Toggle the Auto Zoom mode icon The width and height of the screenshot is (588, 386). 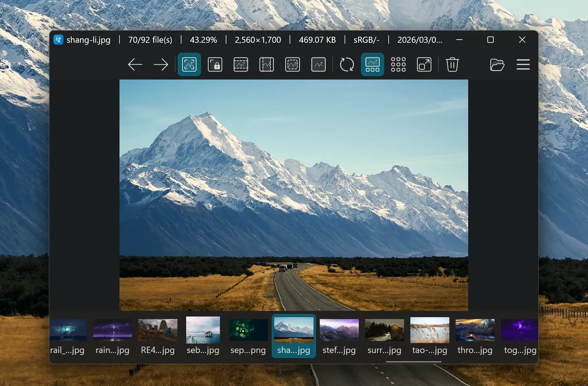(189, 65)
